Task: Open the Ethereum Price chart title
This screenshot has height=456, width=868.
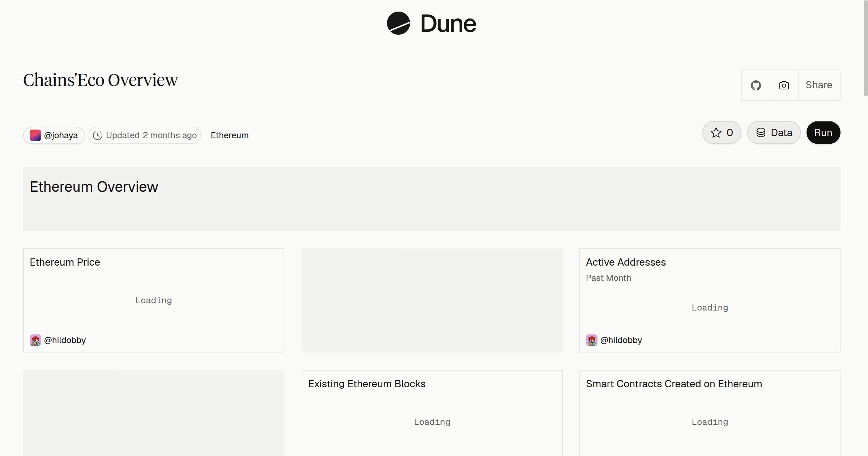Action: (x=65, y=262)
